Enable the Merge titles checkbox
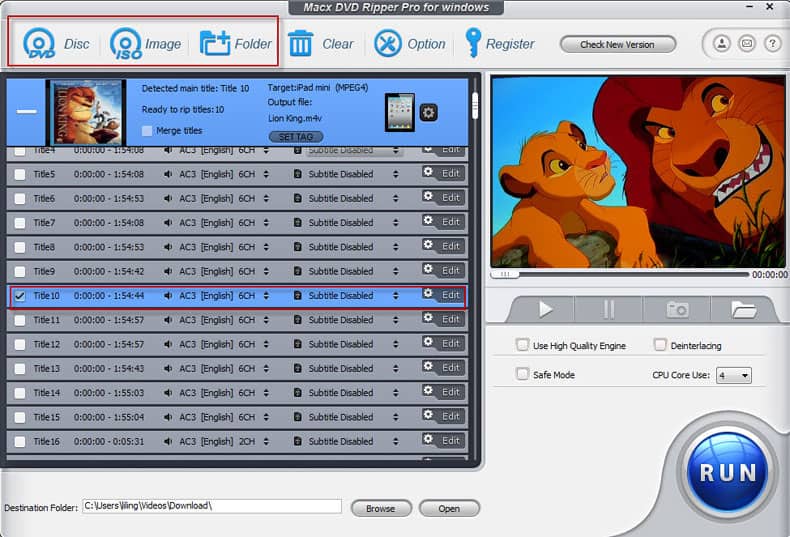 pyautogui.click(x=147, y=131)
